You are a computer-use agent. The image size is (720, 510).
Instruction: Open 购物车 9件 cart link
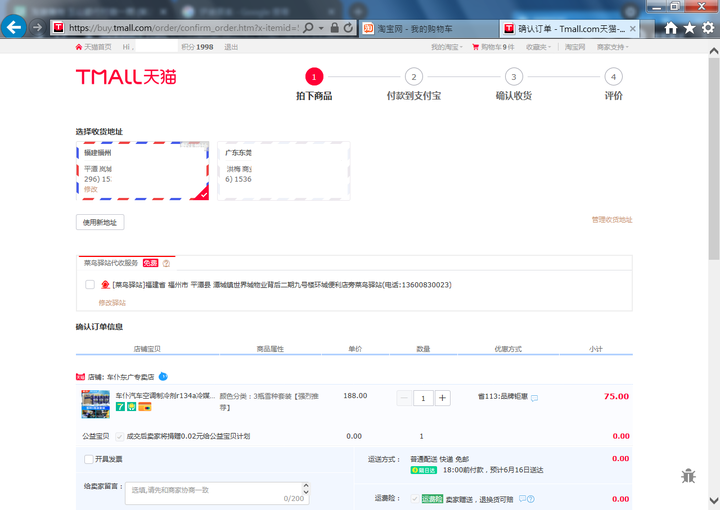[493, 47]
